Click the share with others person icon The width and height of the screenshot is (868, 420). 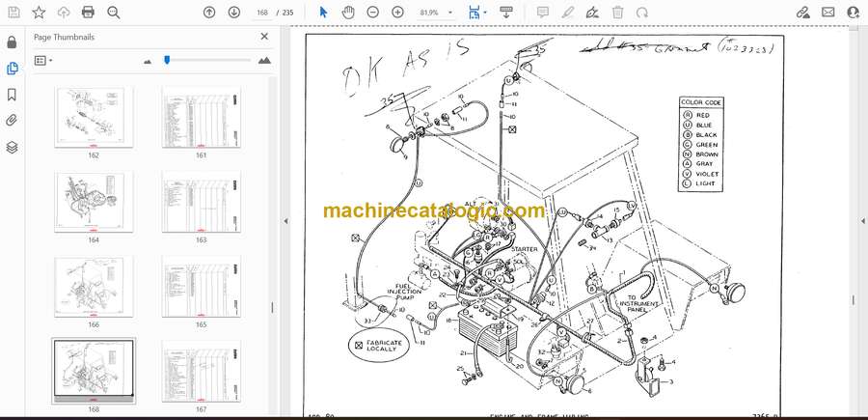[x=854, y=13]
